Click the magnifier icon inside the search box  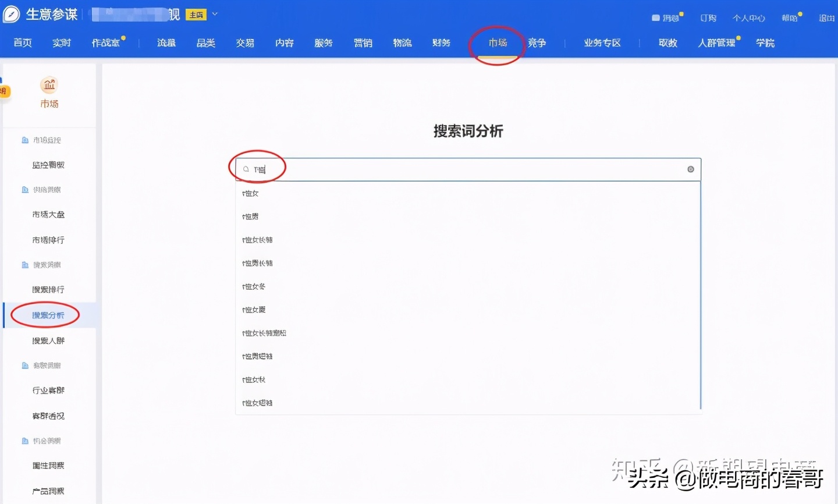pos(246,169)
